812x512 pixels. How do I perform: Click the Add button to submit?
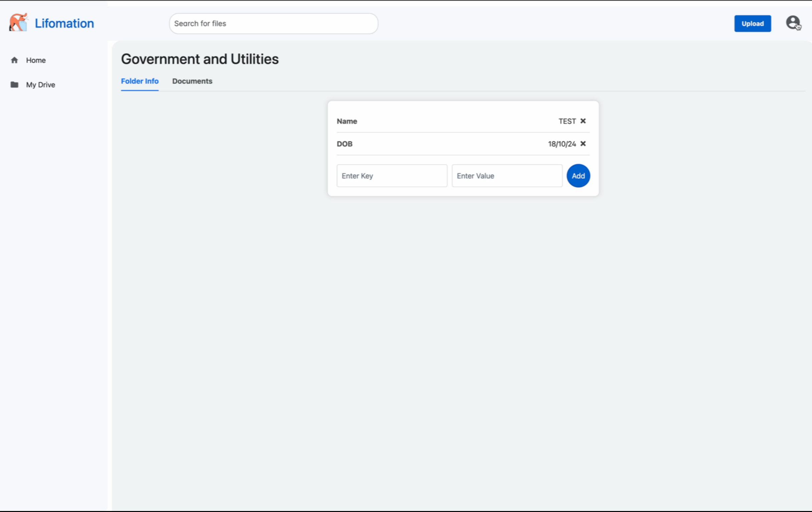578,175
